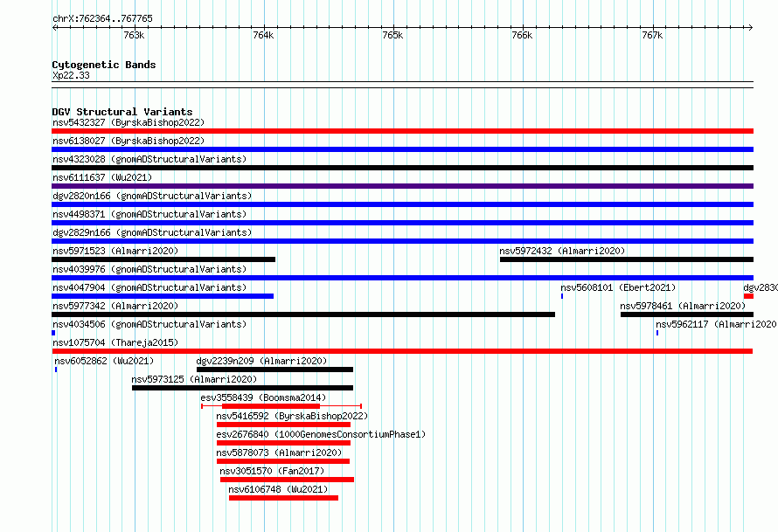Image resolution: width=778 pixels, height=532 pixels.
Task: Open nsv5971523 (Almarri2020) label
Action: tap(115, 251)
